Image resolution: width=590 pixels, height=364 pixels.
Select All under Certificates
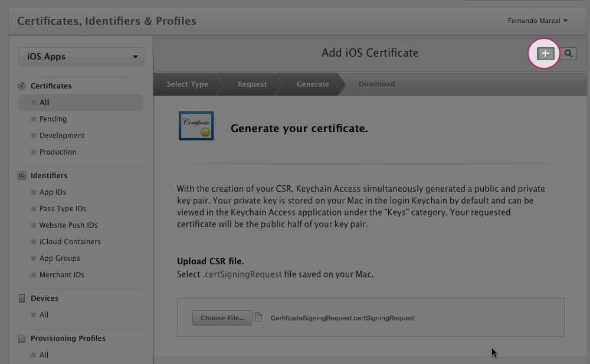[x=80, y=103]
